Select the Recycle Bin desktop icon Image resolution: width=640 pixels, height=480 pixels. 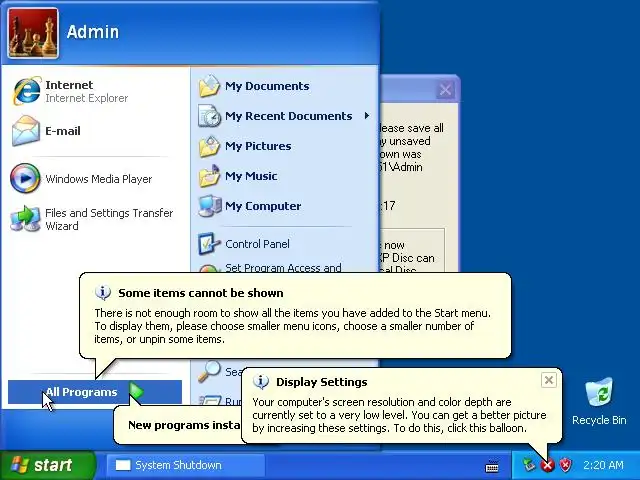pos(599,401)
